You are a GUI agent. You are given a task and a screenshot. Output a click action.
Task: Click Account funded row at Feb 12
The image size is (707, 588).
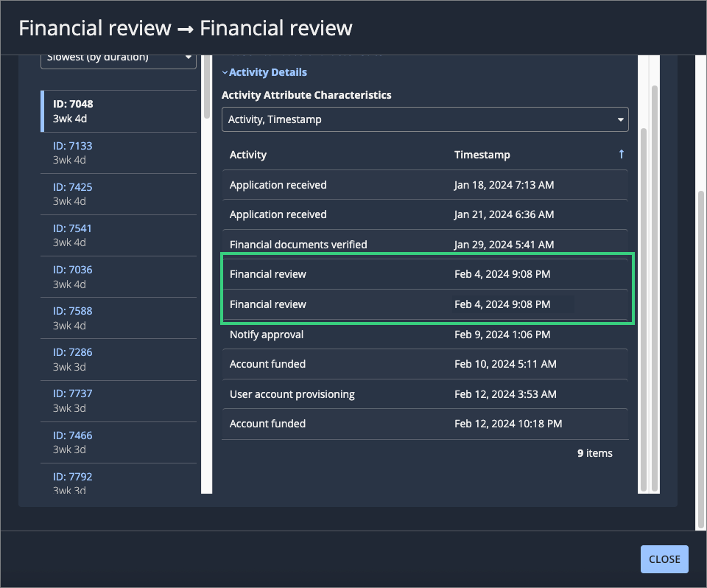(x=425, y=424)
